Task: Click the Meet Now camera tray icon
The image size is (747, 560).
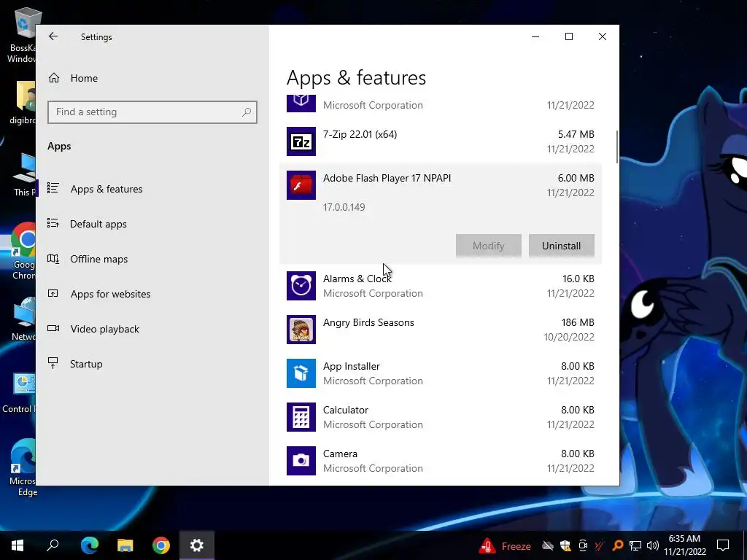Action: pyautogui.click(x=583, y=545)
